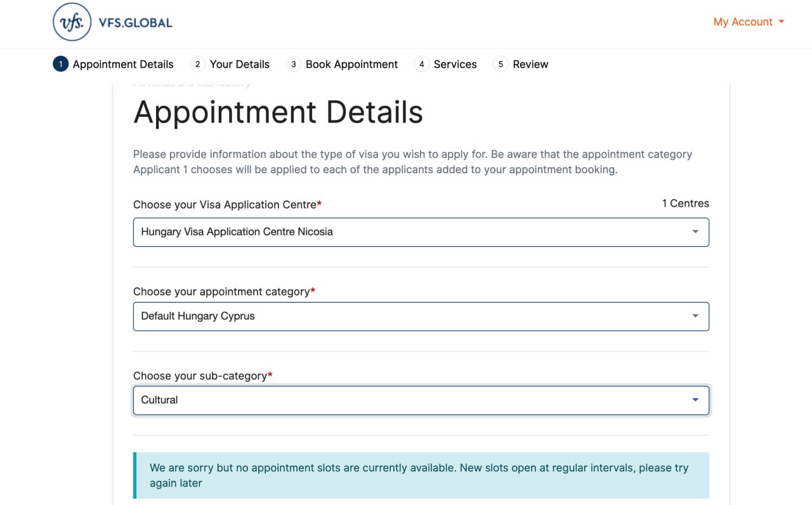Go to Services step
This screenshot has width=812, height=505.
[x=455, y=64]
